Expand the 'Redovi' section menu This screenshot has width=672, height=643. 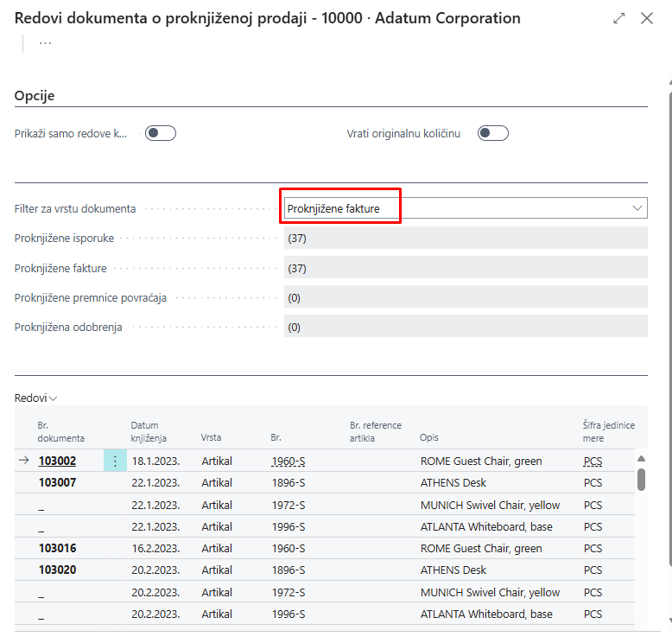coord(36,398)
